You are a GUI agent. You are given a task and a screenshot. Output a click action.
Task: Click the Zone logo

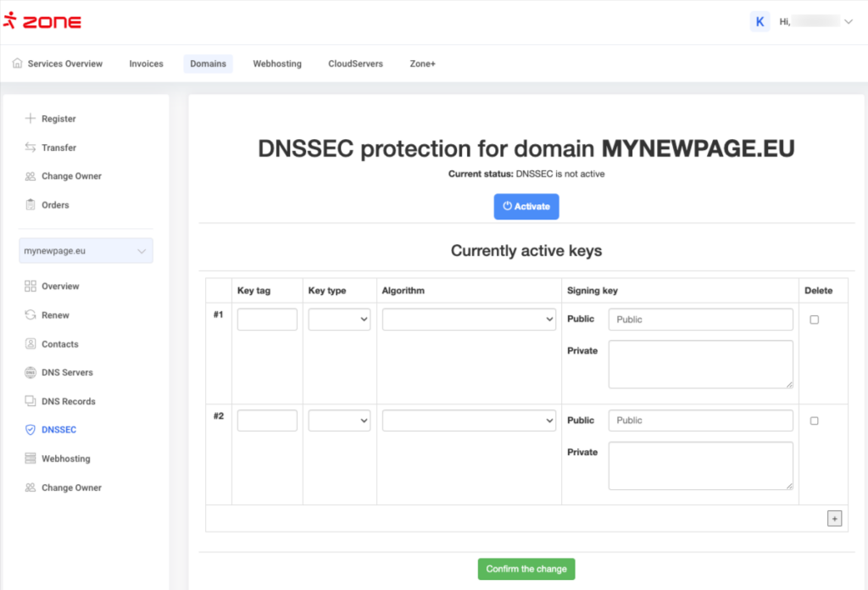pyautogui.click(x=42, y=22)
